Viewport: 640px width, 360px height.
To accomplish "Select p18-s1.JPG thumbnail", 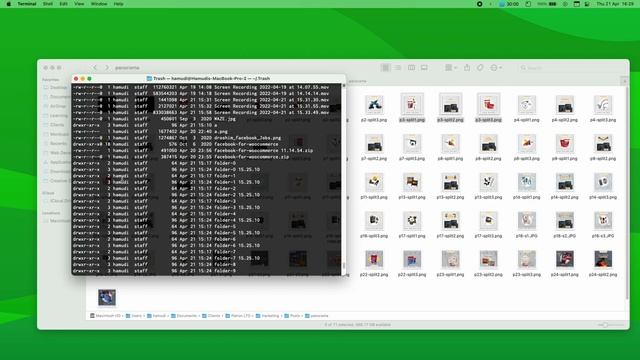I will point(527,221).
